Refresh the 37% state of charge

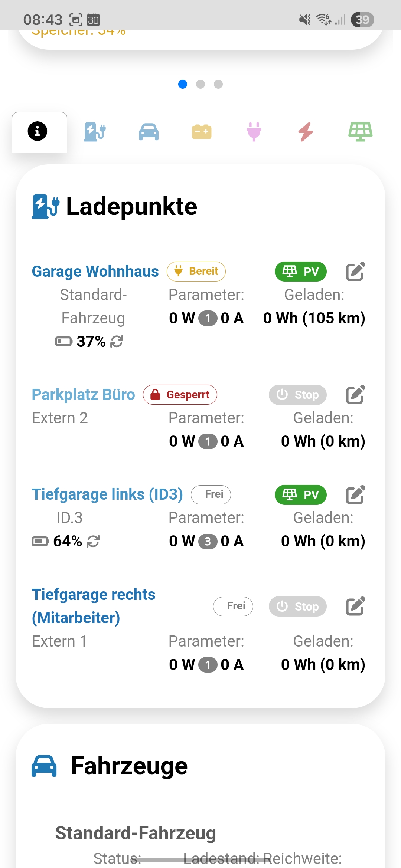117,341
